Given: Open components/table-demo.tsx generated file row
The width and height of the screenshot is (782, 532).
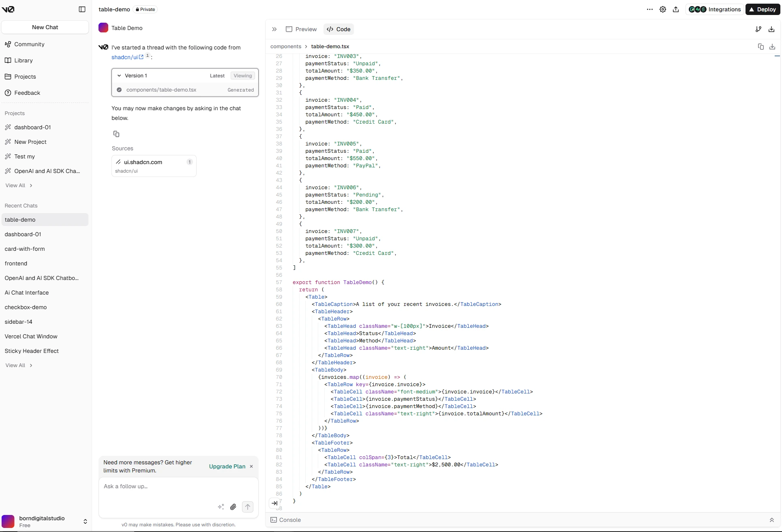Looking at the screenshot, I should (x=185, y=90).
